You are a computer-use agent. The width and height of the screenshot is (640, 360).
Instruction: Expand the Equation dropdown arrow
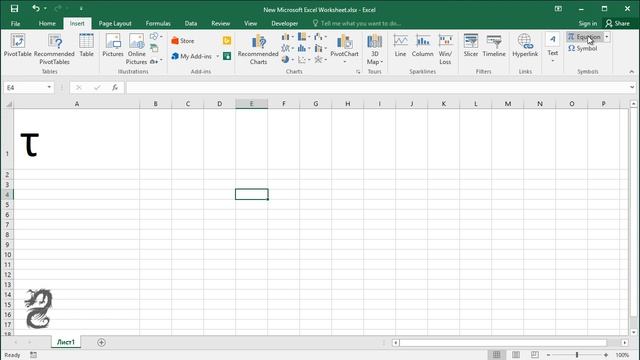point(607,37)
